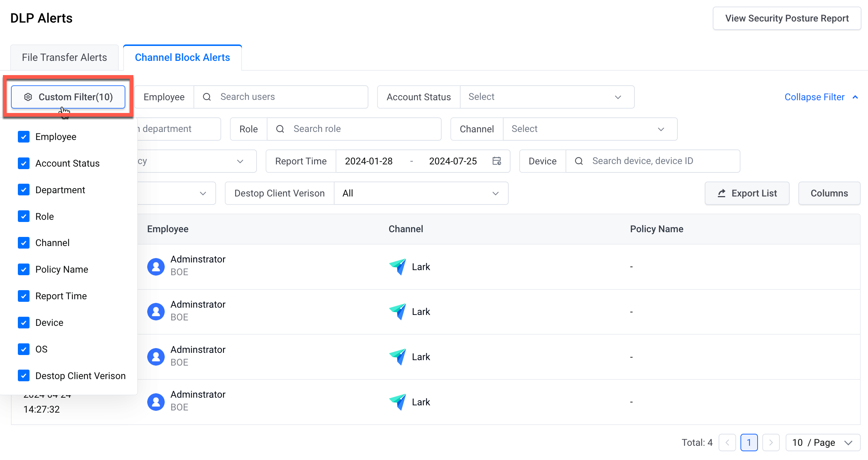Click the start date 2024-01-28
Viewport: 868px width, 460px height.
tap(369, 161)
